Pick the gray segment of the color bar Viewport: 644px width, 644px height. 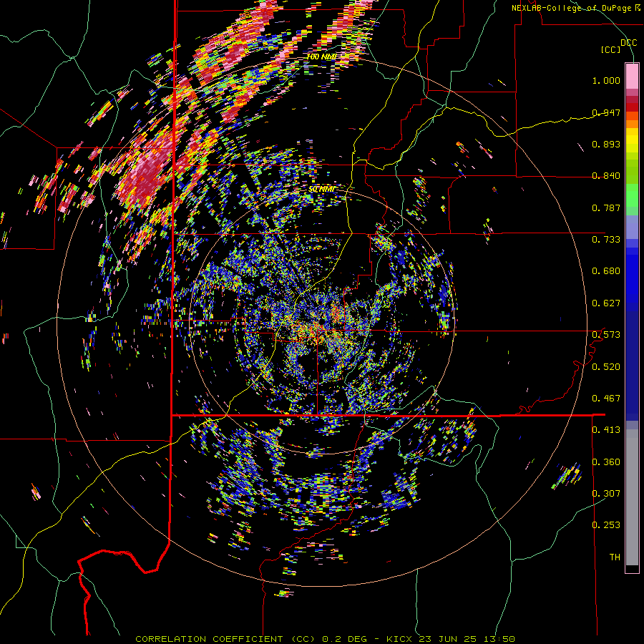[632, 497]
